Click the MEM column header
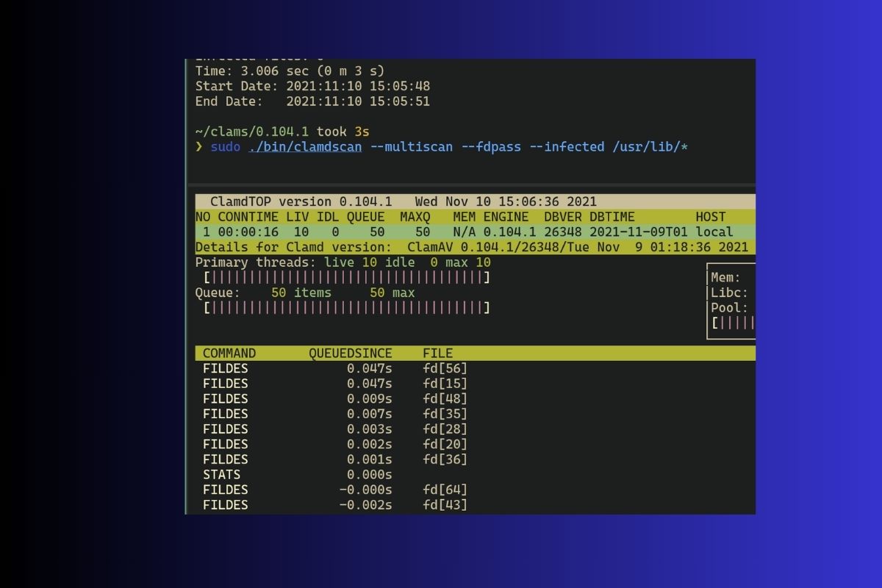Screen dimensions: 882x588 click(x=464, y=217)
